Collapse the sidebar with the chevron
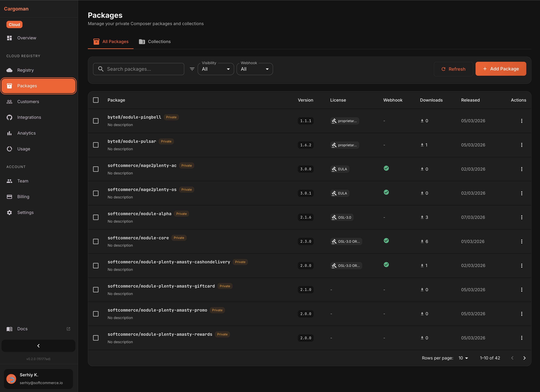This screenshot has width=540, height=392. pyautogui.click(x=38, y=346)
